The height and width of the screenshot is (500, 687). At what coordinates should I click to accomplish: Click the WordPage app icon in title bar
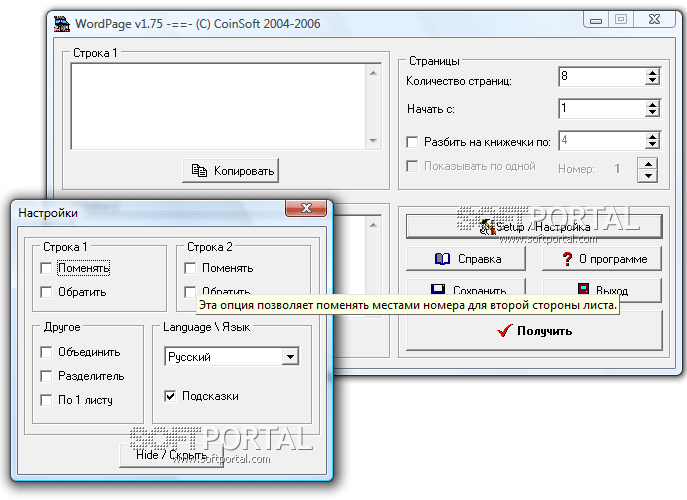click(62, 23)
